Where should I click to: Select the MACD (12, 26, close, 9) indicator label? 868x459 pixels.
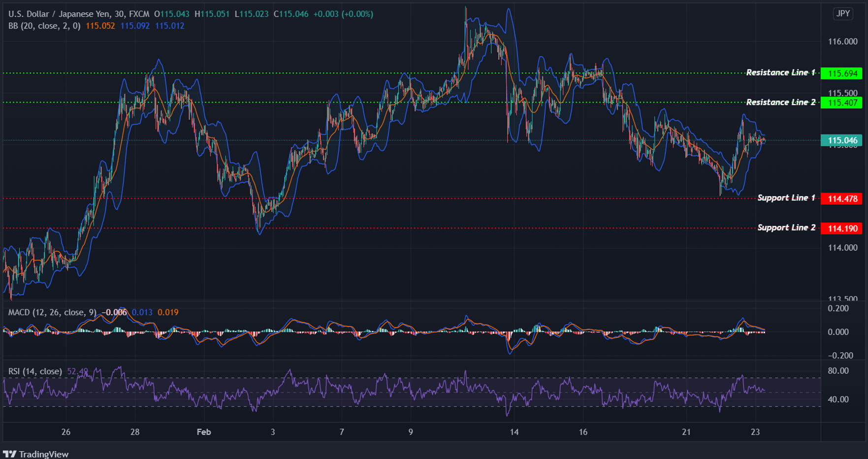click(52, 312)
